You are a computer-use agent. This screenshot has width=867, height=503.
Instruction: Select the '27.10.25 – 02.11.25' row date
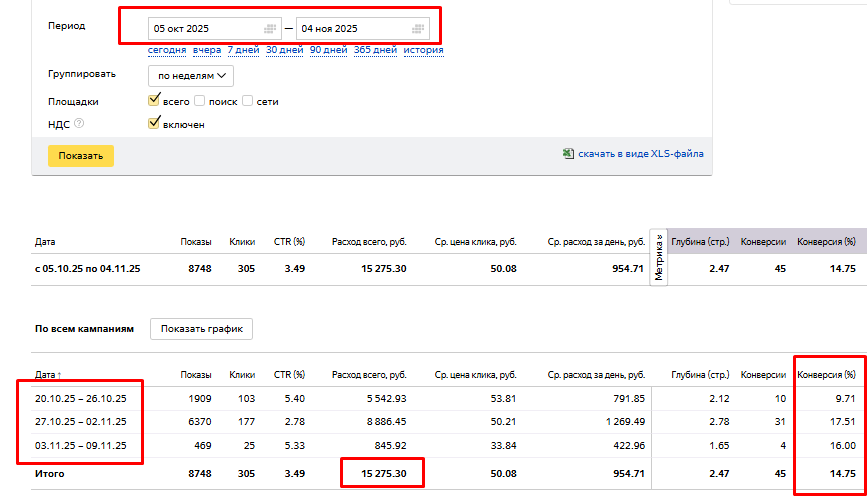click(81, 422)
